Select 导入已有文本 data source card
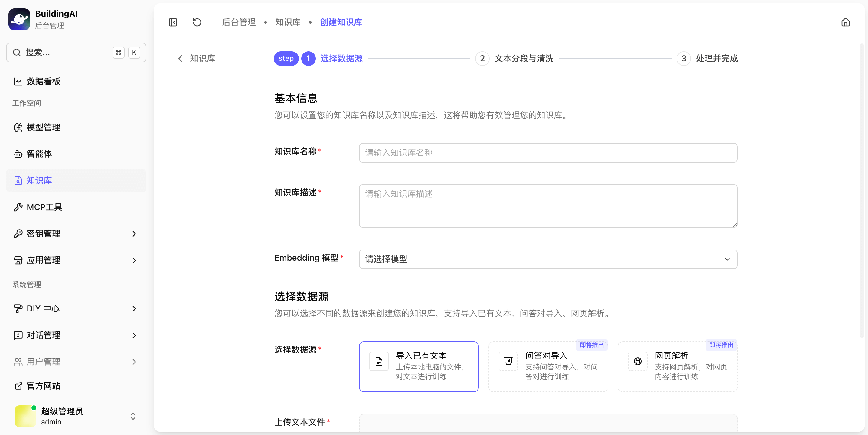 click(419, 366)
